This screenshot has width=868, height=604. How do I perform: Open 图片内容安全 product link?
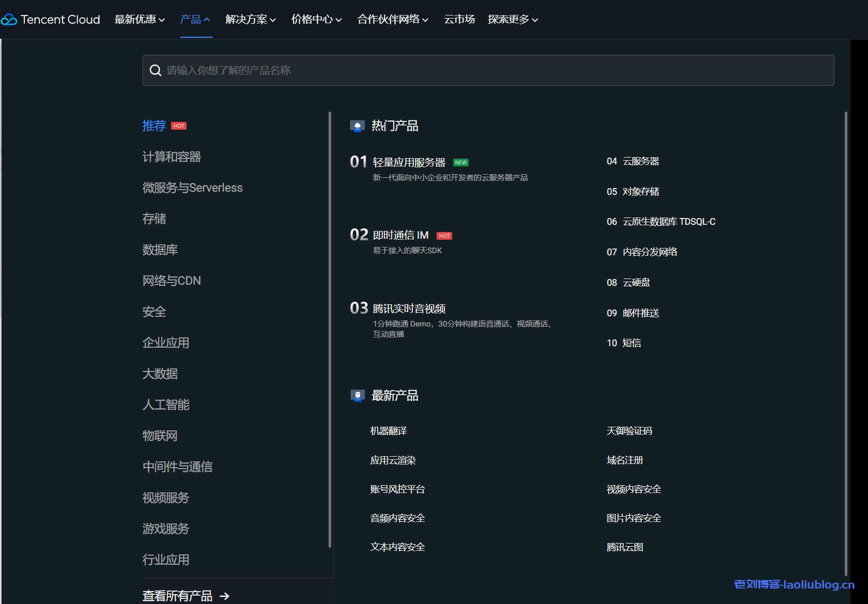[x=634, y=518]
